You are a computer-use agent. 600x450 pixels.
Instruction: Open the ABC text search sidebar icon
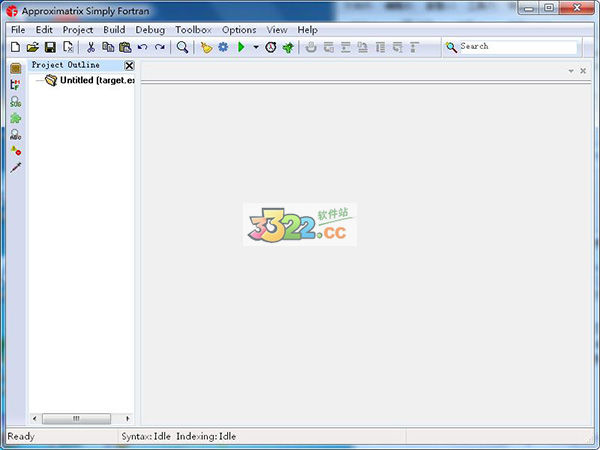16,135
